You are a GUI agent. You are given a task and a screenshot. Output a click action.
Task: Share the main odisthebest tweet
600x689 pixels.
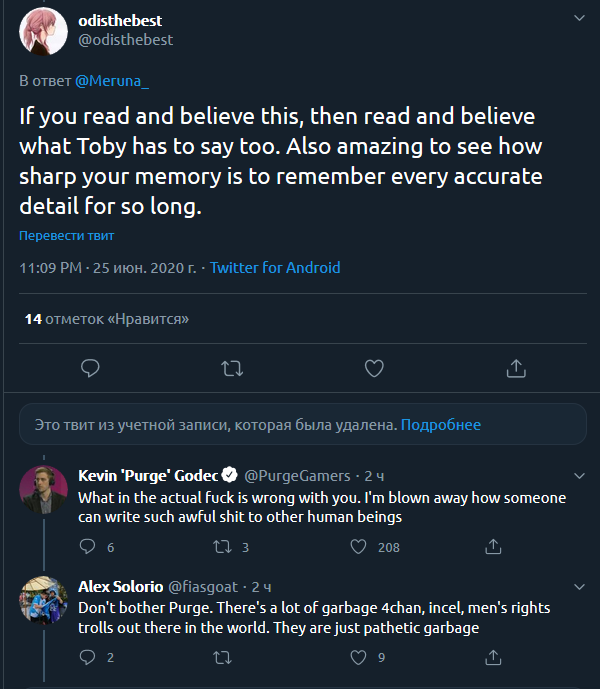tap(516, 368)
